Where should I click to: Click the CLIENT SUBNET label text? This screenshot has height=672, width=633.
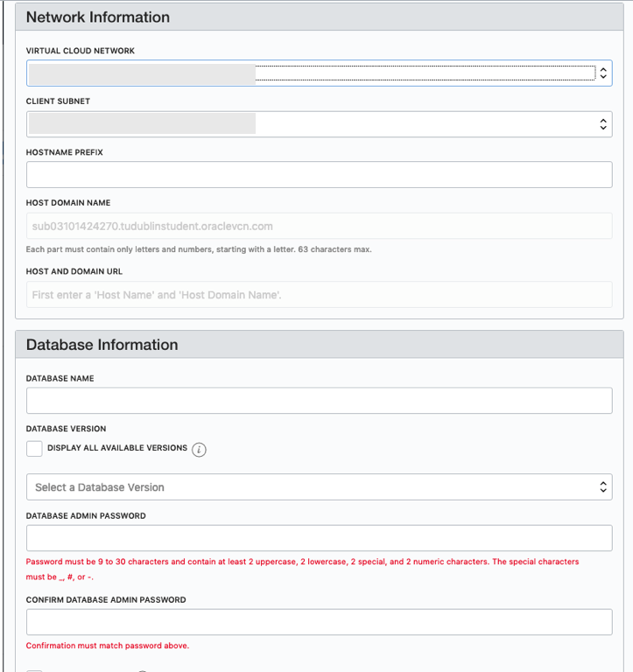[58, 101]
